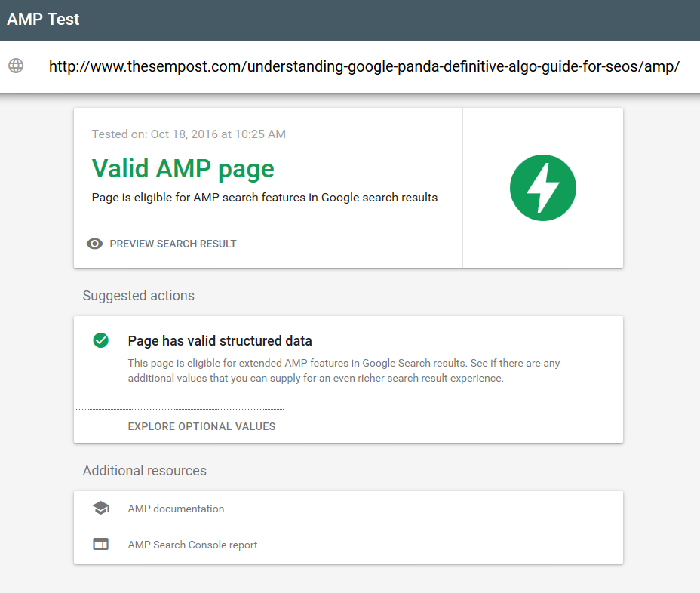This screenshot has width=700, height=593.
Task: Click the PREVIEW SEARCH RESULT button
Action: click(x=173, y=244)
